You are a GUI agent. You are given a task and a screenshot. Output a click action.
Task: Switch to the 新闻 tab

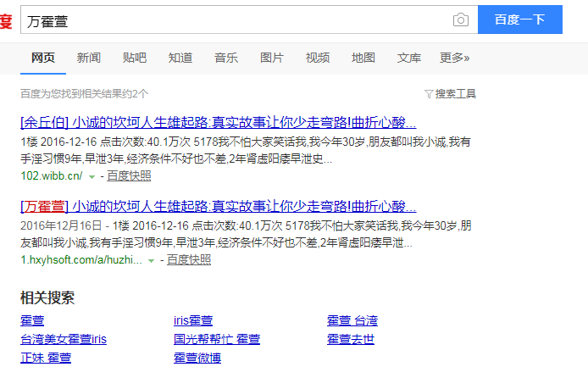pyautogui.click(x=89, y=58)
